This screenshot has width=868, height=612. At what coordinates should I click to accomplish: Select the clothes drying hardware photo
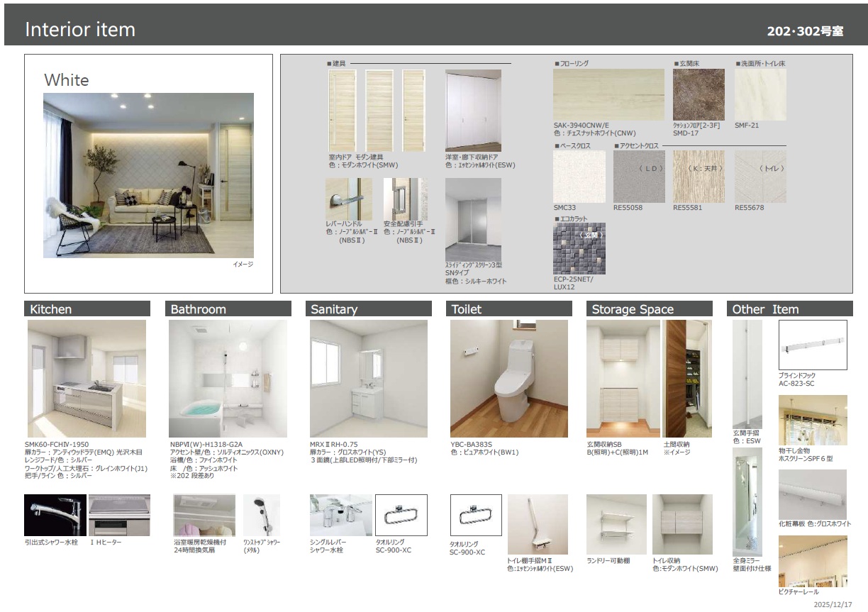point(813,420)
